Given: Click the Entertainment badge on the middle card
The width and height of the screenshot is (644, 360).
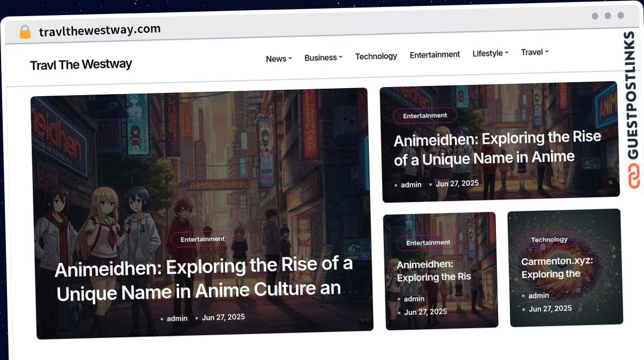Looking at the screenshot, I should pyautogui.click(x=429, y=242).
